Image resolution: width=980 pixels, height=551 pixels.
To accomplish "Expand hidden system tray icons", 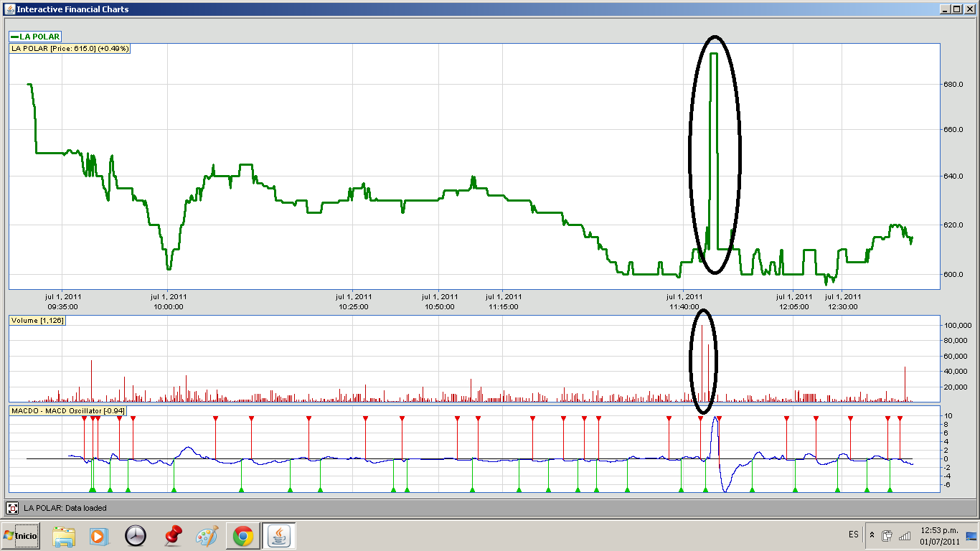I will 872,535.
